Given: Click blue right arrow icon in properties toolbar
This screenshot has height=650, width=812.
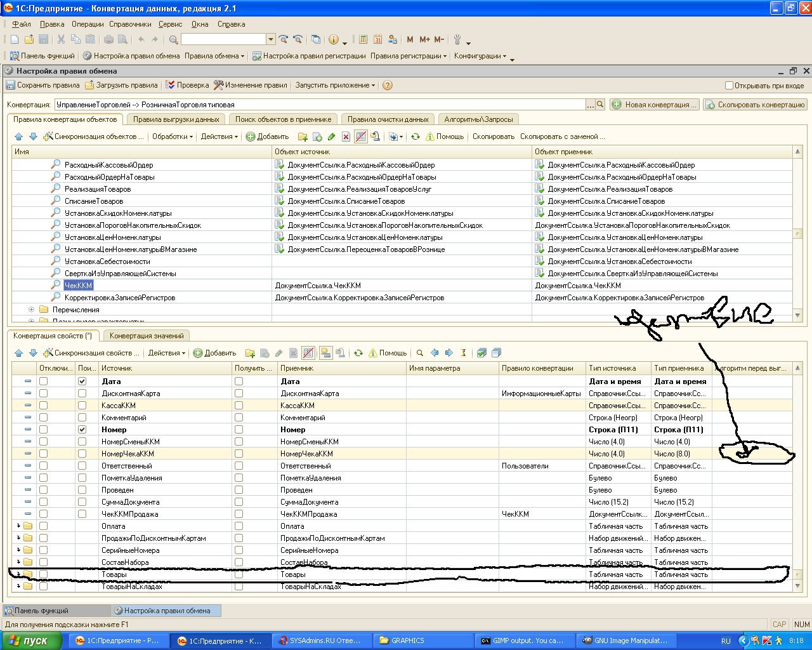Looking at the screenshot, I should (449, 353).
